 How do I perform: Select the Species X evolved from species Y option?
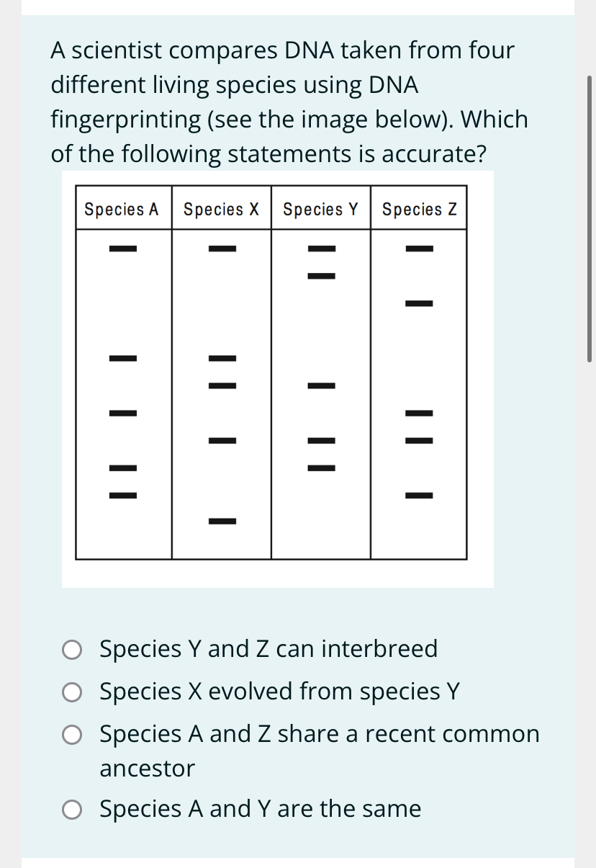(x=72, y=692)
